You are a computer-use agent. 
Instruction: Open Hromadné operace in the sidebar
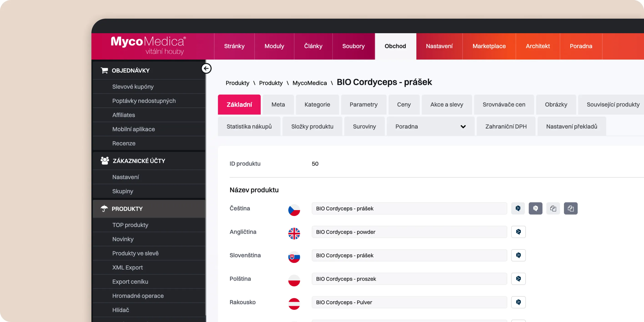pyautogui.click(x=149, y=296)
